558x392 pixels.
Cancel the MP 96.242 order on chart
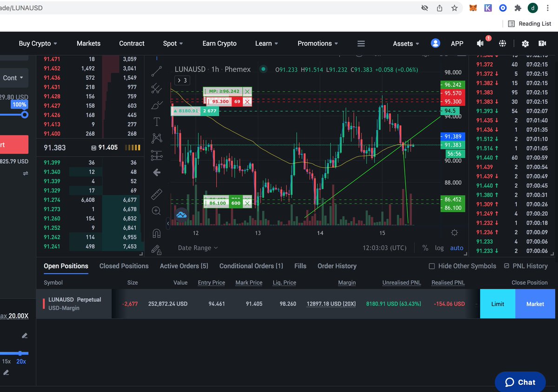tap(247, 92)
